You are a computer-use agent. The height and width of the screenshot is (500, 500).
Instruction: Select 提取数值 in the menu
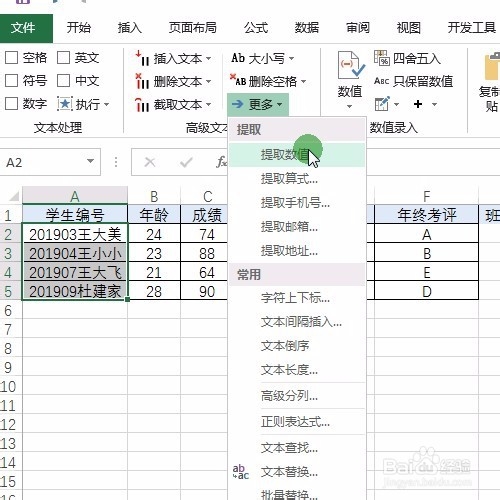pos(297,155)
